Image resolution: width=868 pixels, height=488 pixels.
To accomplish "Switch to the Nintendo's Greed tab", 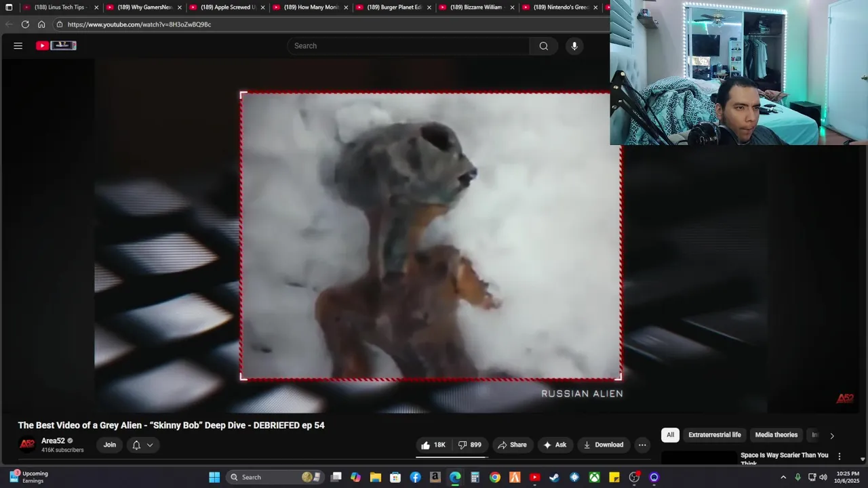I will tap(560, 7).
